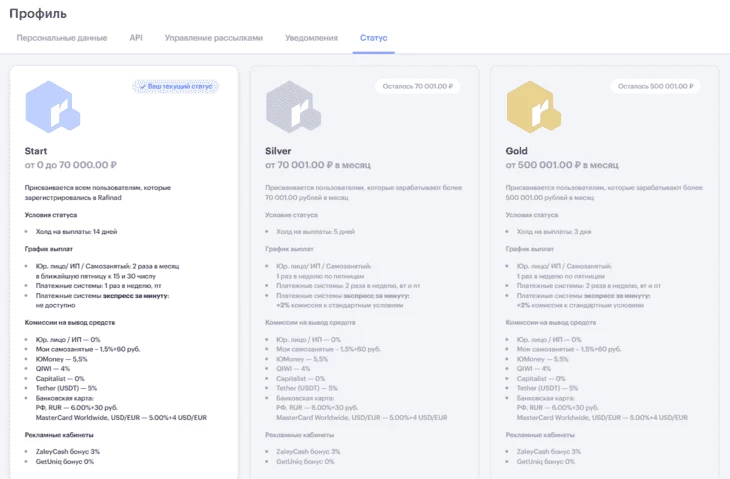Click 'Холд на выплаты: 3 дня' row
Viewport: 730px width, 479px height.
554,231
